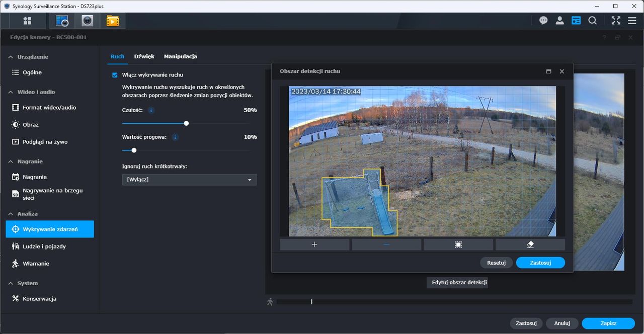Switch to the Dźwięk tab

(144, 56)
